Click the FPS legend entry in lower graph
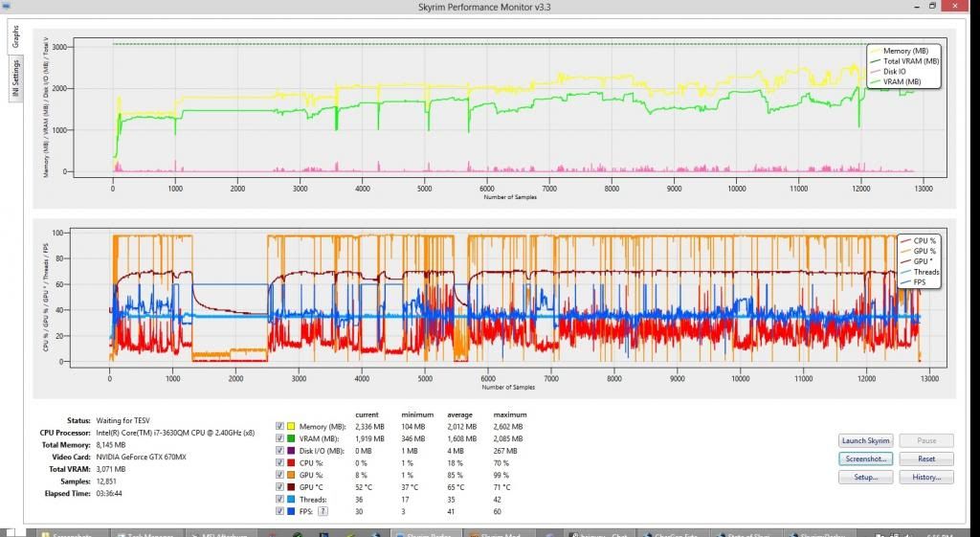This screenshot has width=980, height=537. pyautogui.click(x=913, y=282)
